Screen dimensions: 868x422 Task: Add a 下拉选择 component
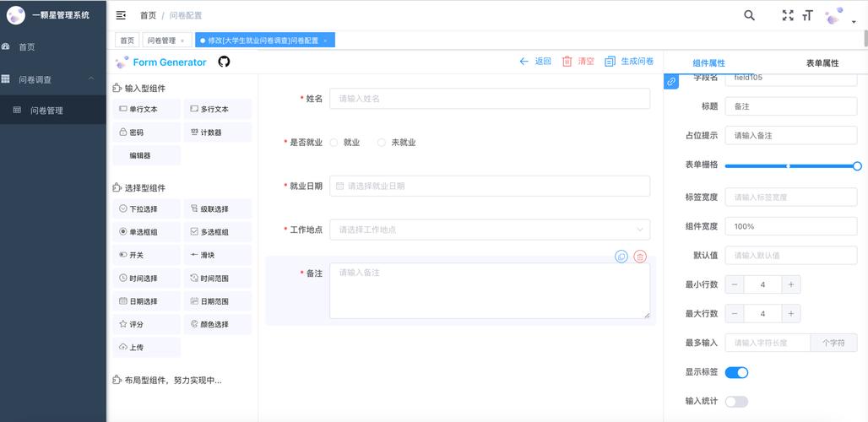coord(147,209)
